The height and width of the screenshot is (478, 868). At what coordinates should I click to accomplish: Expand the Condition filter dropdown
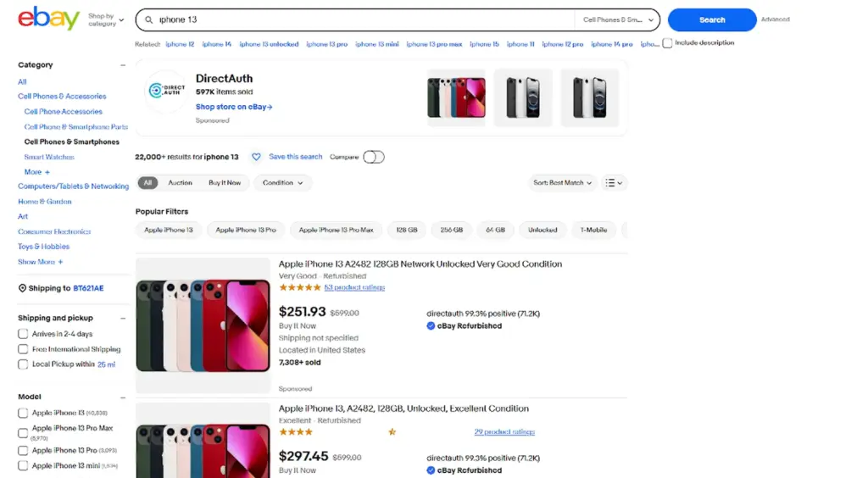[282, 183]
